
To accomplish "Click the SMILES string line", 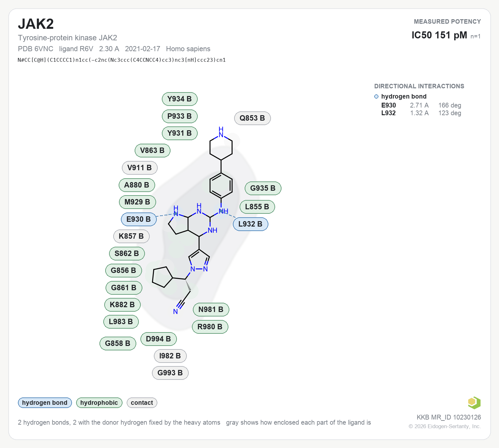I will click(x=122, y=60).
